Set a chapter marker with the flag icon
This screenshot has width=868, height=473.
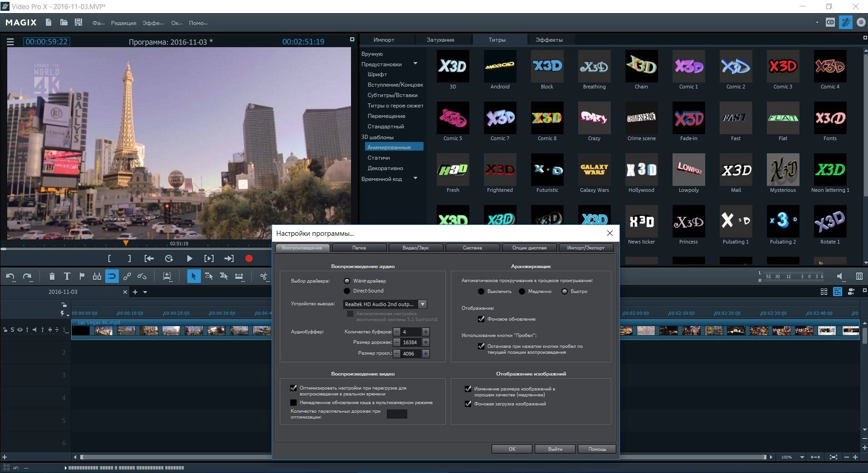click(82, 276)
